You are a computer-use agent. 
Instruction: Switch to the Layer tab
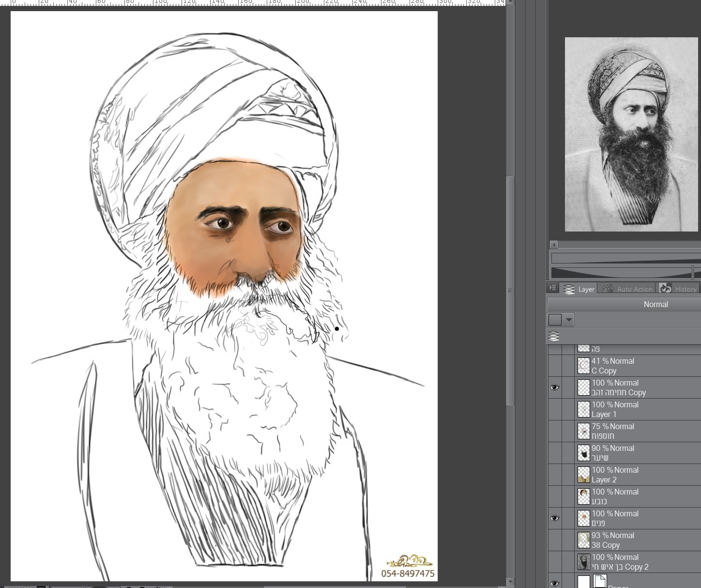coord(579,289)
